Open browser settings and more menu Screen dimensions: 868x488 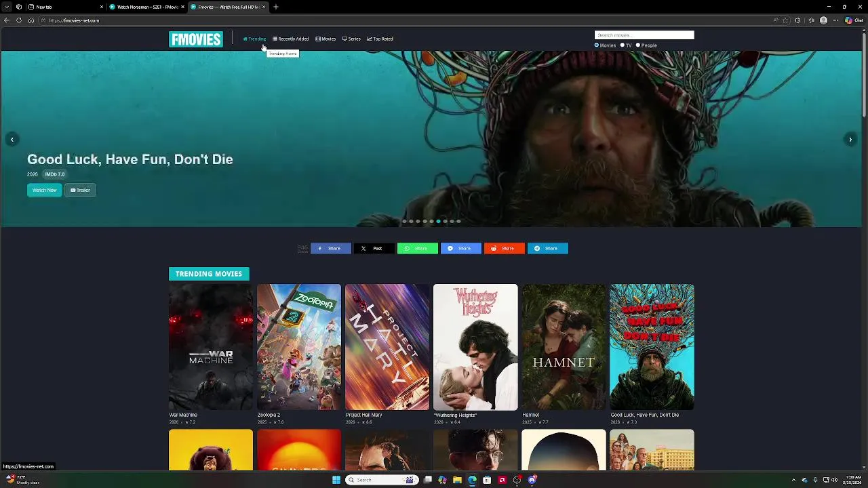coord(835,20)
